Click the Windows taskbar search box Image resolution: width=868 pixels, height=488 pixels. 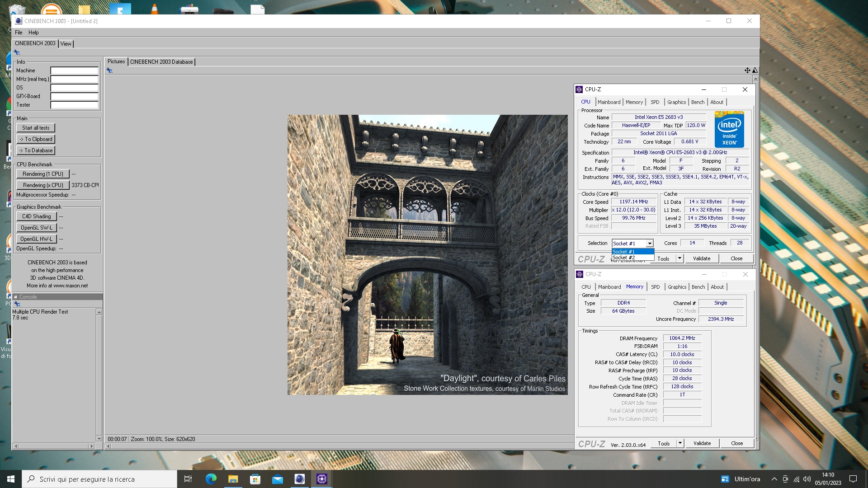coord(99,479)
